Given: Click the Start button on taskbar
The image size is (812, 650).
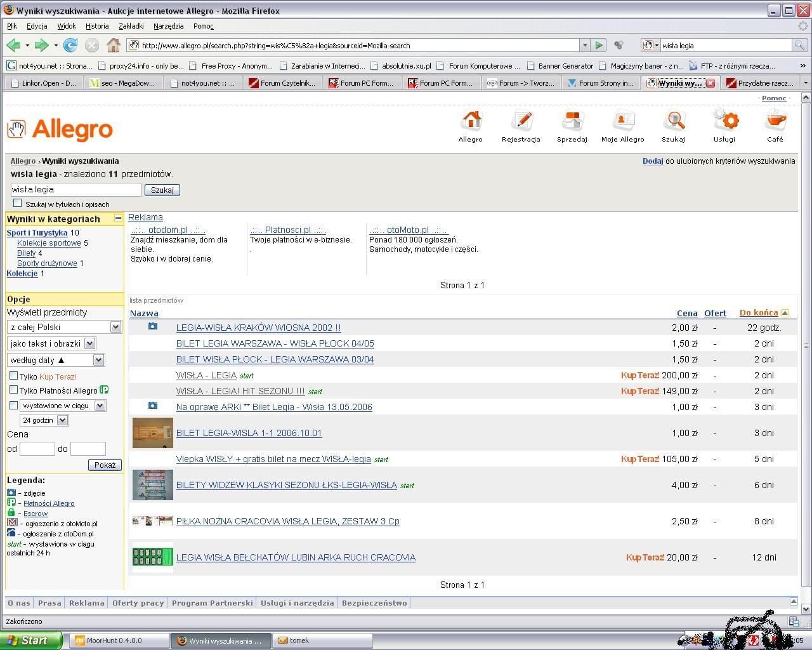Looking at the screenshot, I should click(31, 640).
